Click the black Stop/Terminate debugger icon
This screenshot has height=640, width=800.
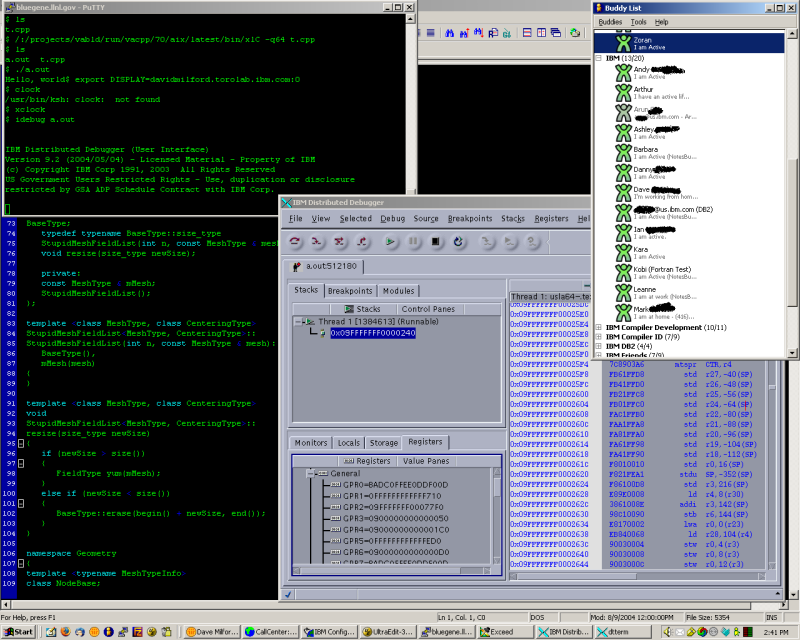point(435,241)
